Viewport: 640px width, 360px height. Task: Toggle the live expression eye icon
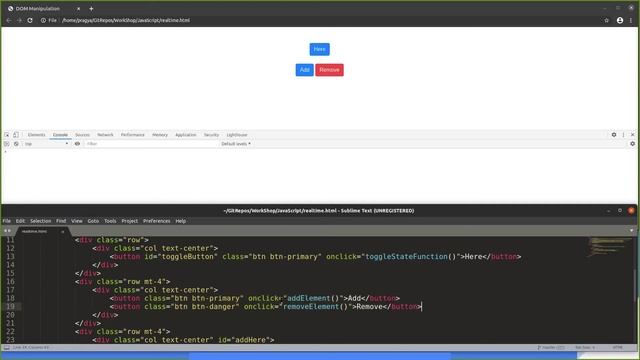pyautogui.click(x=77, y=144)
